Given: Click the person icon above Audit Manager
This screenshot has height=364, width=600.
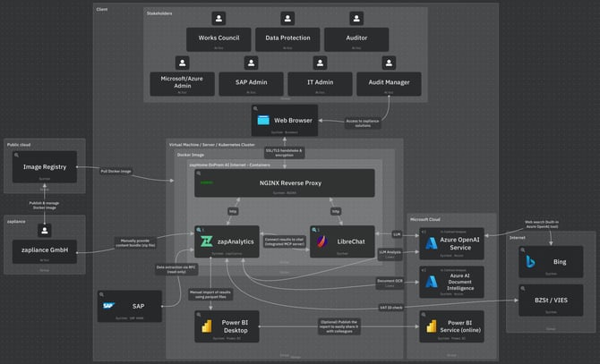Looking at the screenshot, I should pyautogui.click(x=389, y=63).
